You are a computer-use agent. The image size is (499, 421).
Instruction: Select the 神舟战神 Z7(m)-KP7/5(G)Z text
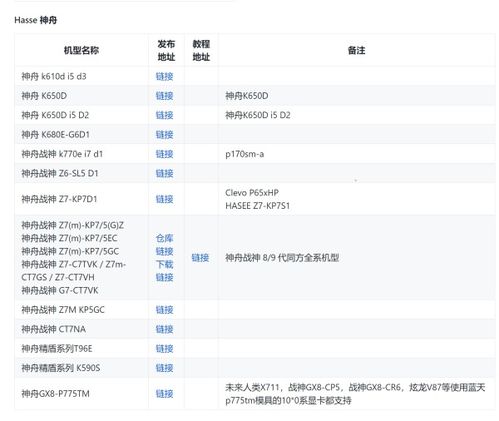pyautogui.click(x=72, y=225)
